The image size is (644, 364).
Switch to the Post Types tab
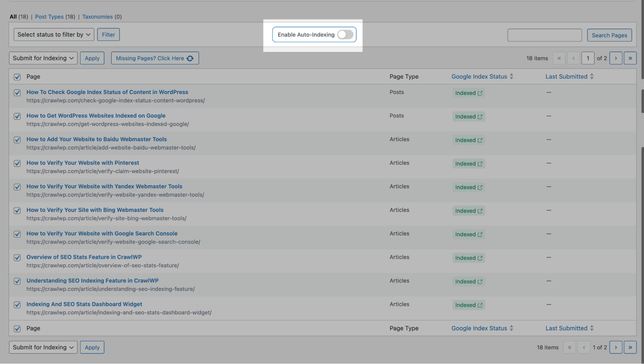49,17
